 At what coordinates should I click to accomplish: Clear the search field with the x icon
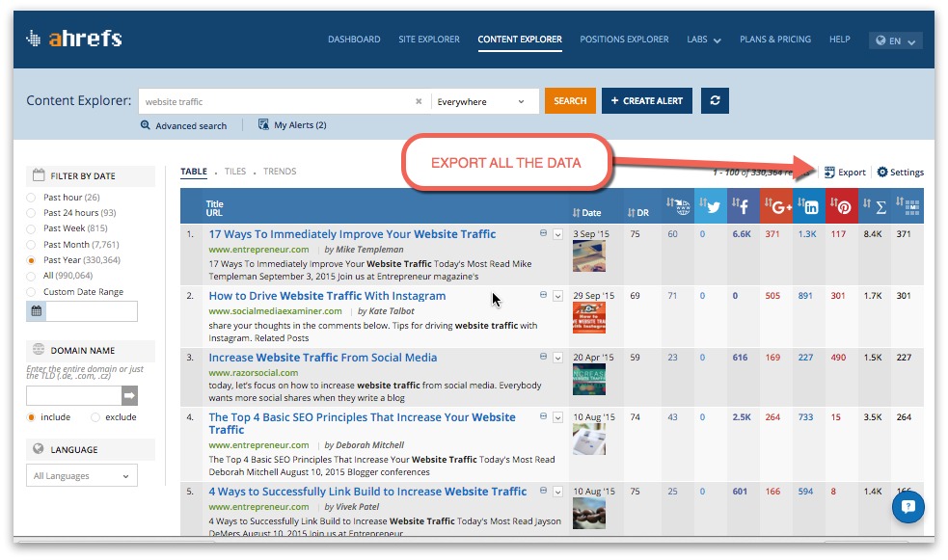tap(419, 101)
